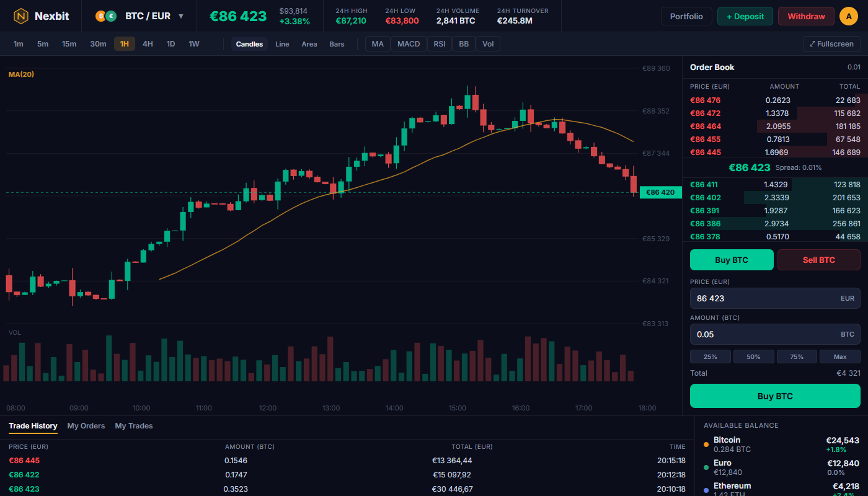
Task: Select bid price €86 378 in order book
Action: point(775,236)
